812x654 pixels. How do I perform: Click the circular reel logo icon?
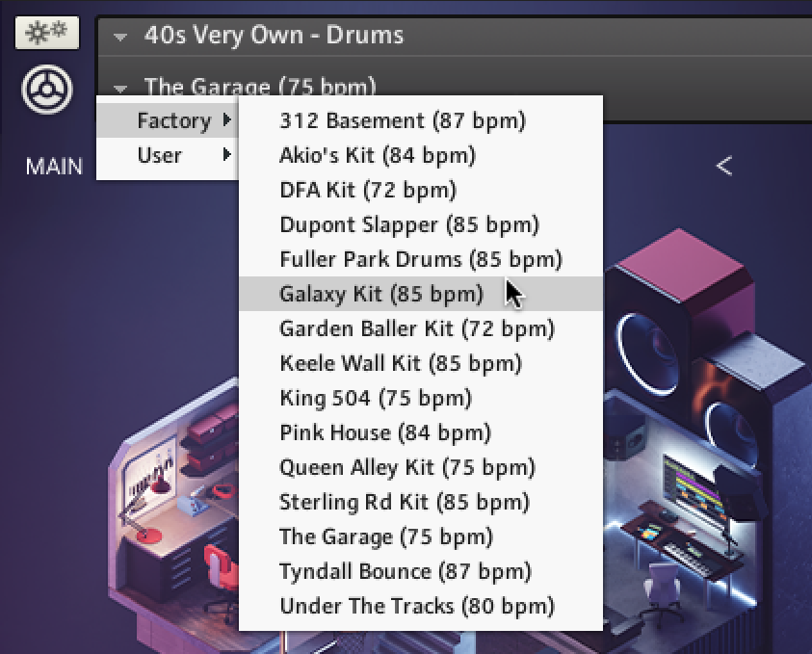46,89
